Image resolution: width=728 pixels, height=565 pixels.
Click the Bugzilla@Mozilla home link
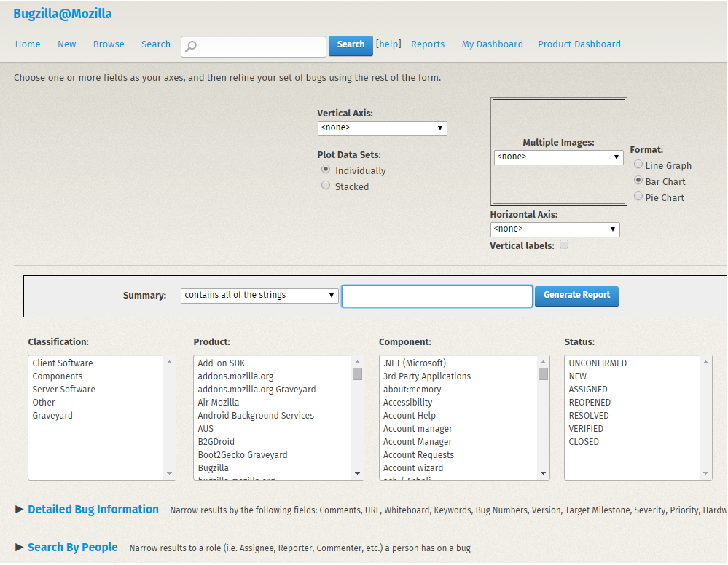[x=63, y=13]
